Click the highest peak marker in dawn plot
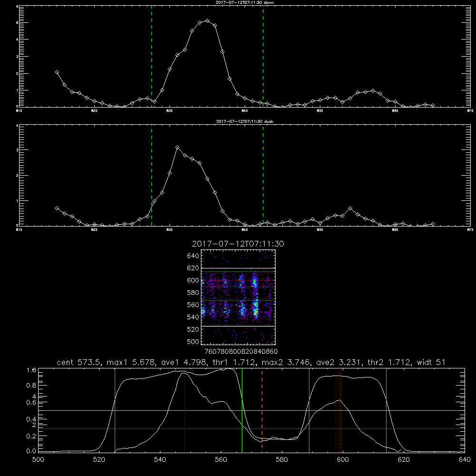The image size is (476, 476). click(x=208, y=21)
